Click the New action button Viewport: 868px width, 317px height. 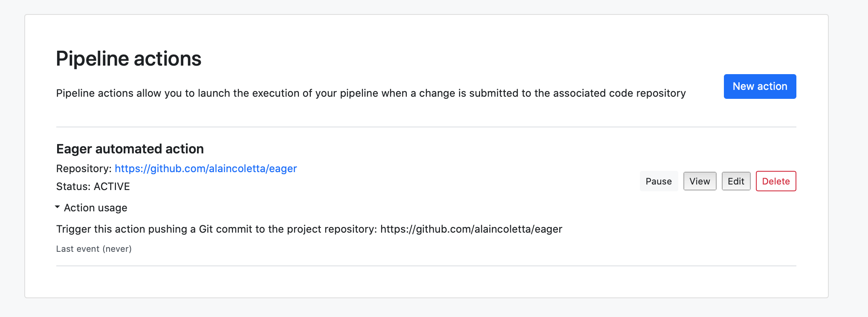760,86
